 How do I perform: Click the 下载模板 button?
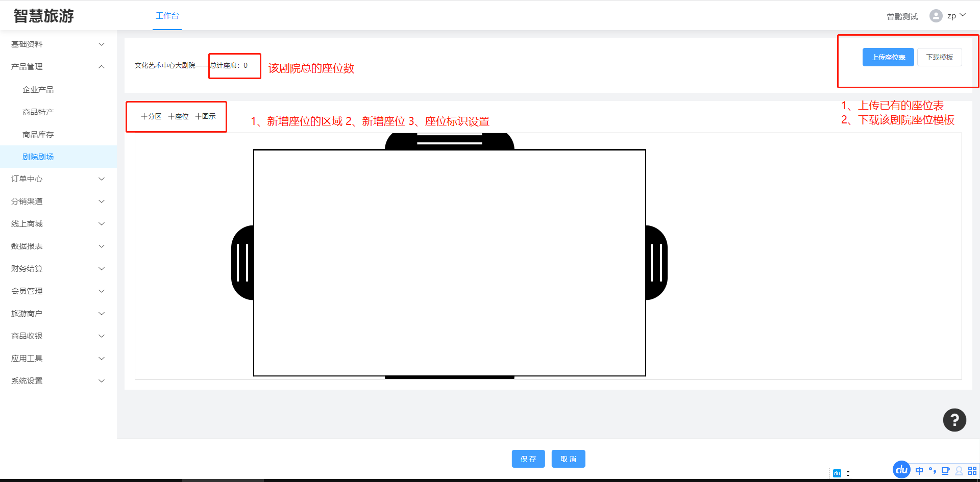[x=939, y=57]
